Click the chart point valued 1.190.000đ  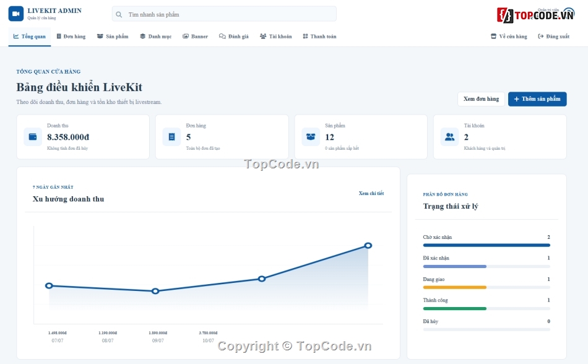(155, 291)
